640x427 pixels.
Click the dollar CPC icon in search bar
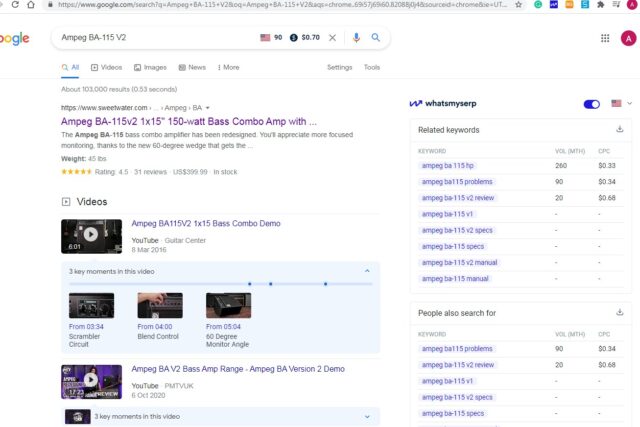tap(293, 38)
